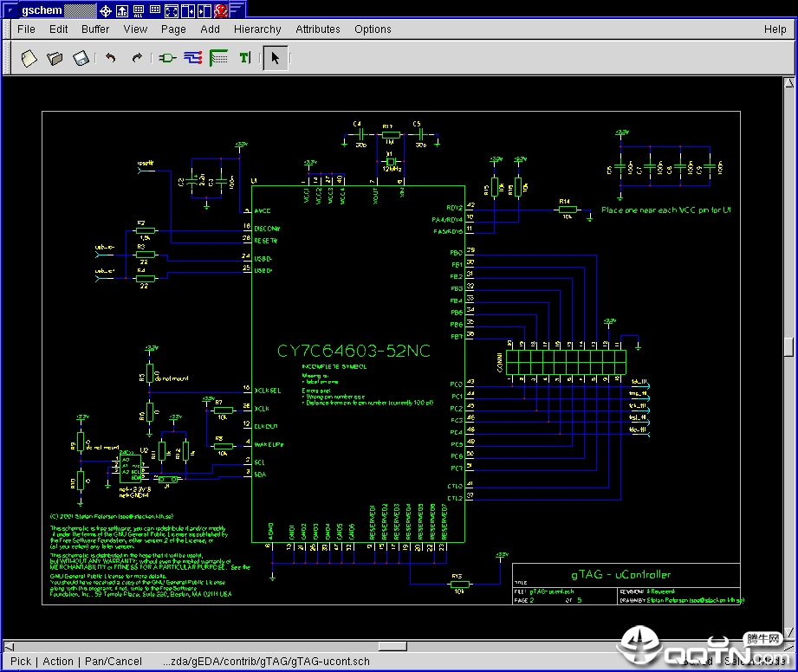The height and width of the screenshot is (672, 798).
Task: Open the window menu beside gschem title
Action: [x=10, y=10]
